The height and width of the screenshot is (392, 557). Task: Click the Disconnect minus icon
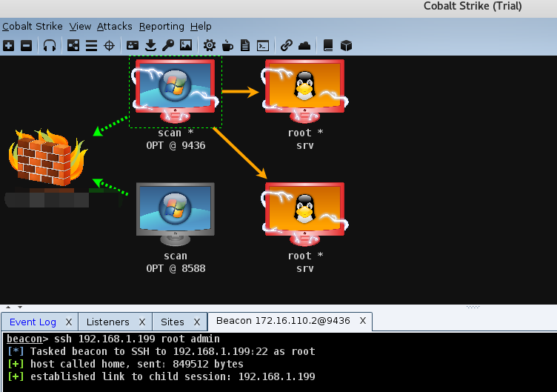(x=26, y=45)
